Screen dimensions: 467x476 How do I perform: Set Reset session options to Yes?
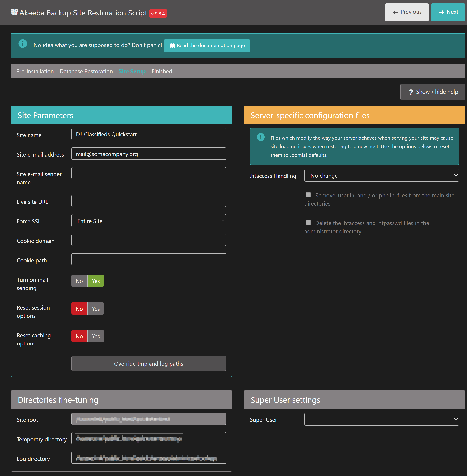[96, 309]
